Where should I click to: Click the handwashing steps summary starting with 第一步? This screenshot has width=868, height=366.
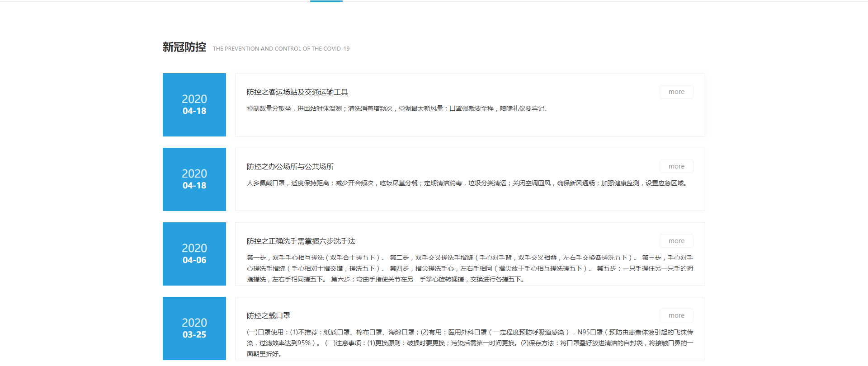click(469, 268)
